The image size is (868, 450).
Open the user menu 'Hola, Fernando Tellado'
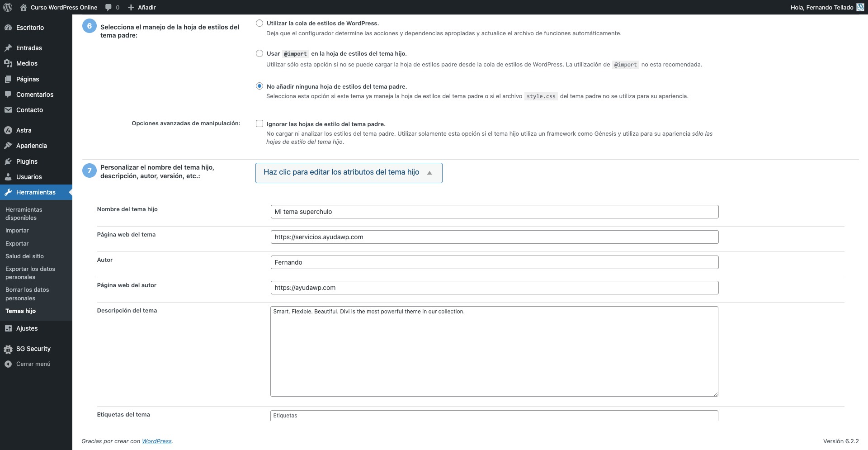[x=821, y=7]
